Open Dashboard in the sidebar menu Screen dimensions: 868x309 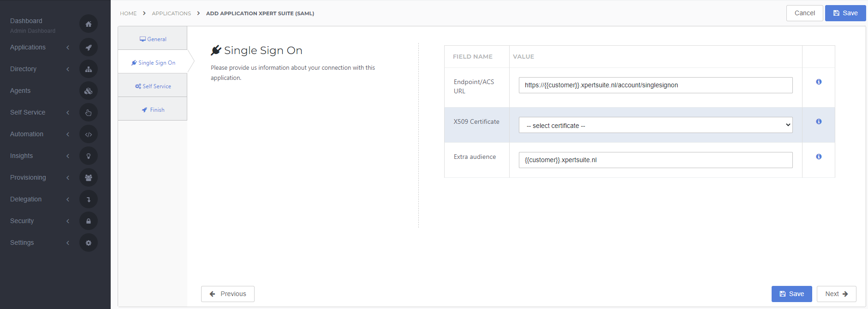click(x=26, y=21)
